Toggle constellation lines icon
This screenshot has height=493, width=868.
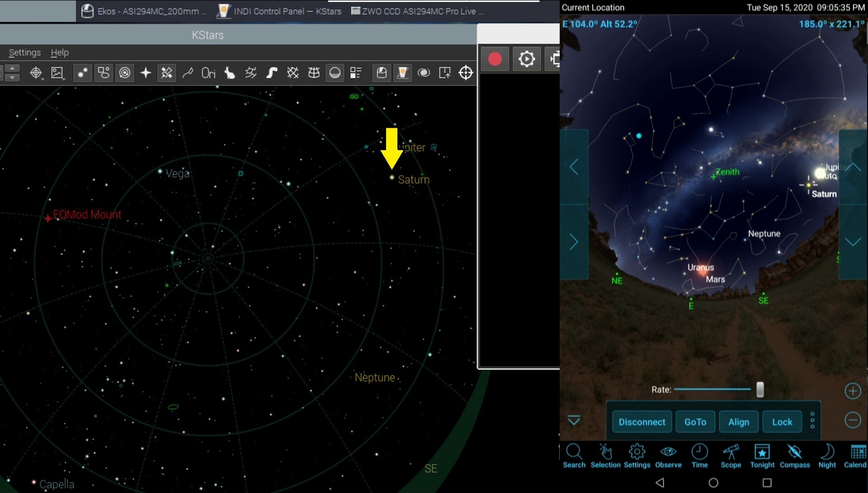click(188, 73)
